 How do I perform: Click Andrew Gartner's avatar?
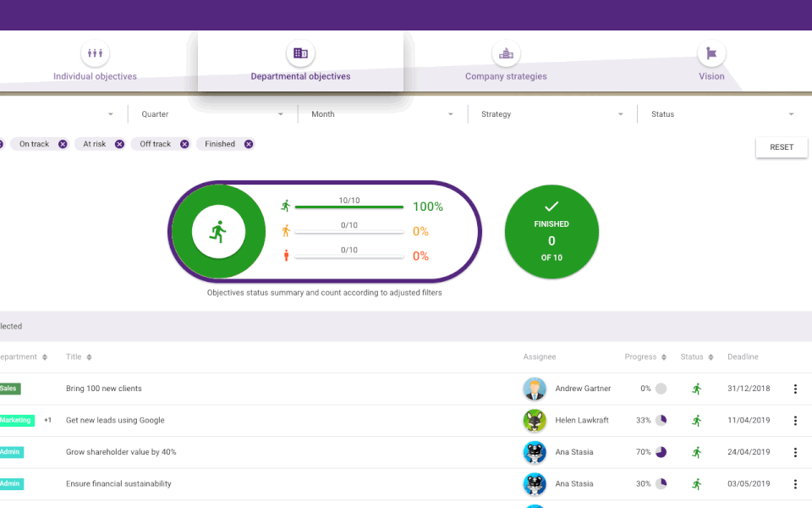535,389
